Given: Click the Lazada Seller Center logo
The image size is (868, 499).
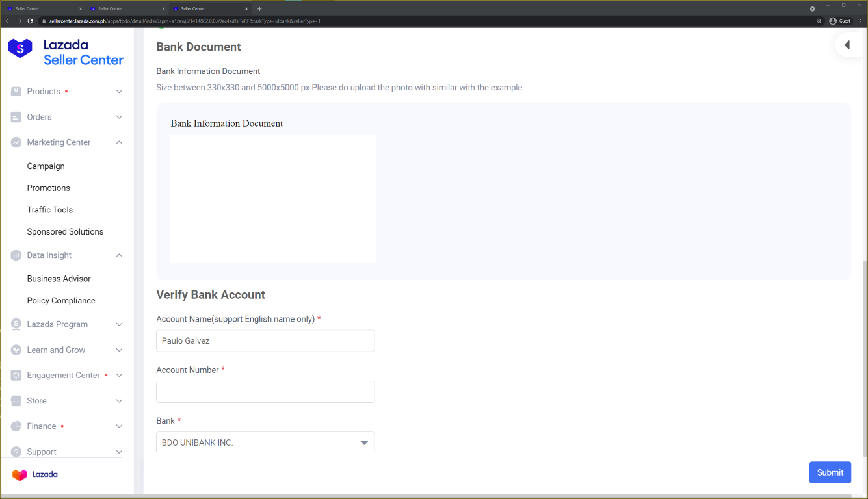Looking at the screenshot, I should pyautogui.click(x=66, y=52).
